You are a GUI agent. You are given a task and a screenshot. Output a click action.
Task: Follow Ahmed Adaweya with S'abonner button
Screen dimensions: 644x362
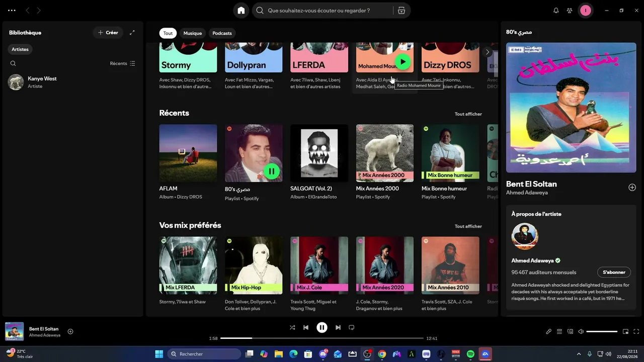pyautogui.click(x=614, y=272)
